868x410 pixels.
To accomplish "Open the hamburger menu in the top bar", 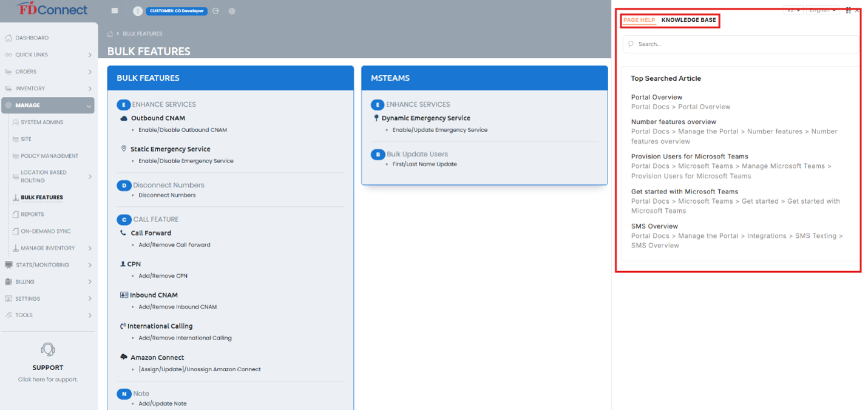I will (115, 11).
